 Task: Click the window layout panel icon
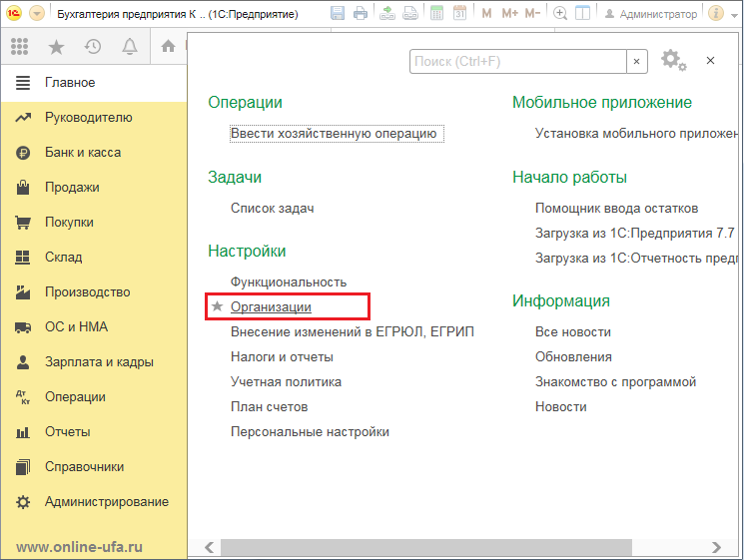click(582, 13)
